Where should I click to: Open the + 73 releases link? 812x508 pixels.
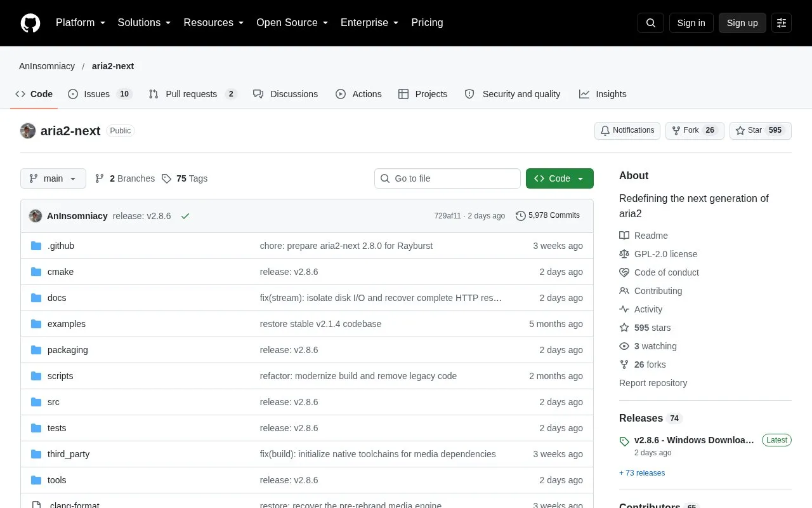pos(642,473)
